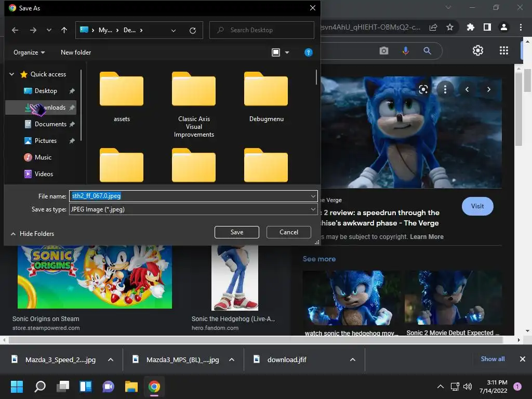Open view options dropdown arrow

point(287,52)
